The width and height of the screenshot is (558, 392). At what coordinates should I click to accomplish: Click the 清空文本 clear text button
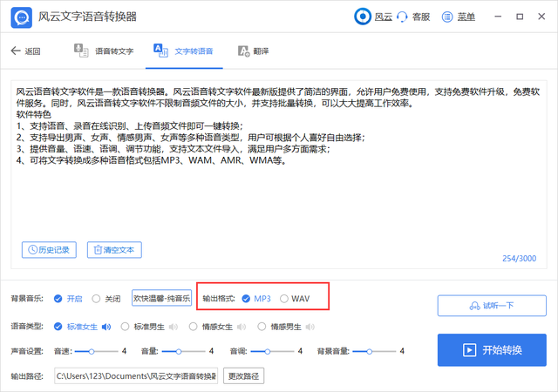pyautogui.click(x=114, y=250)
